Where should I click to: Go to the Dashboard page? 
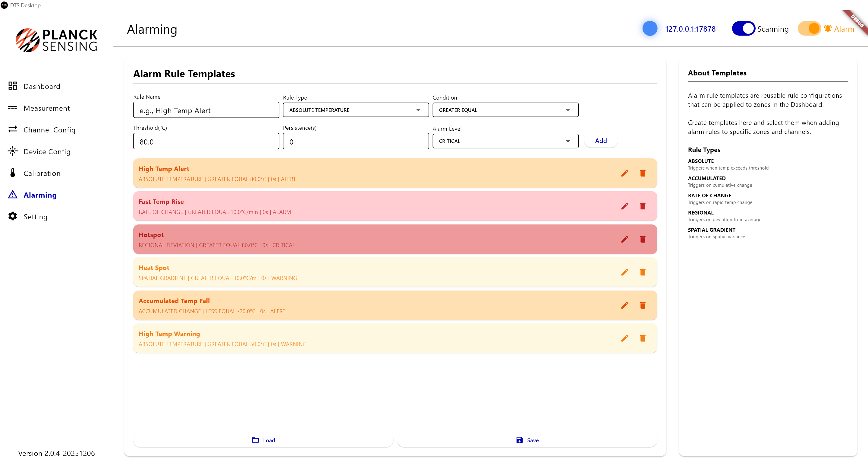[42, 86]
